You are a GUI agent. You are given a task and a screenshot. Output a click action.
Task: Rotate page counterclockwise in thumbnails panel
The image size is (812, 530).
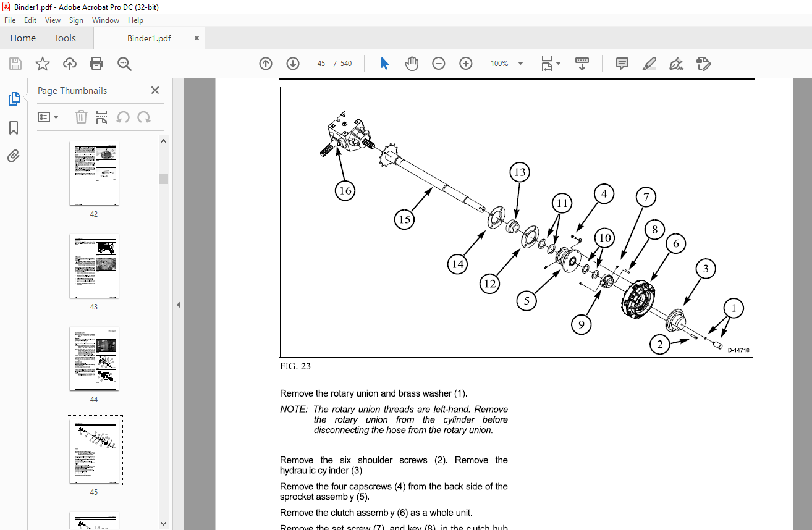click(x=124, y=117)
